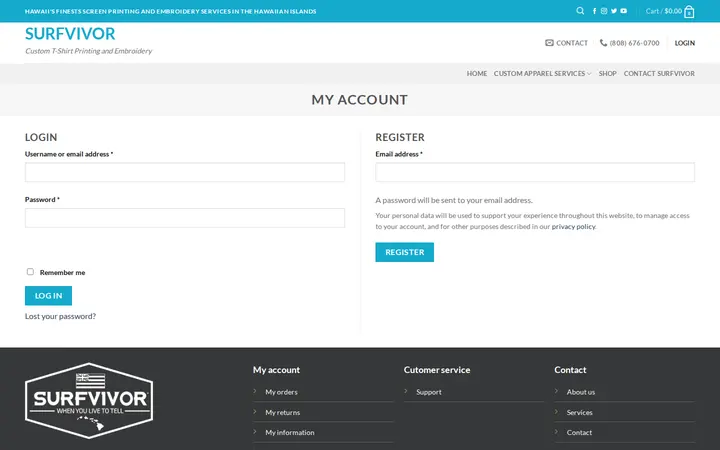Open the About us footer link
The width and height of the screenshot is (720, 450).
581,392
